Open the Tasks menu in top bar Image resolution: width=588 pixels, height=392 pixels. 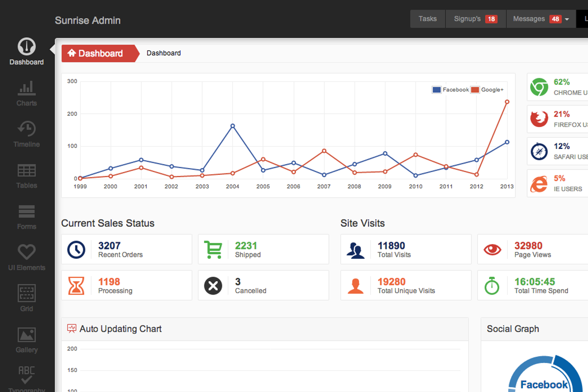427,19
